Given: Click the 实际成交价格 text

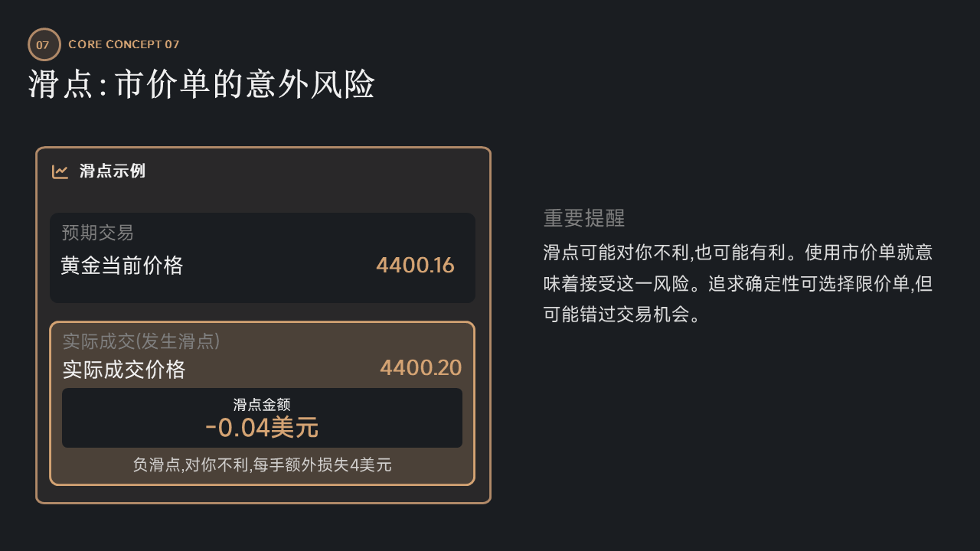Looking at the screenshot, I should coord(124,370).
